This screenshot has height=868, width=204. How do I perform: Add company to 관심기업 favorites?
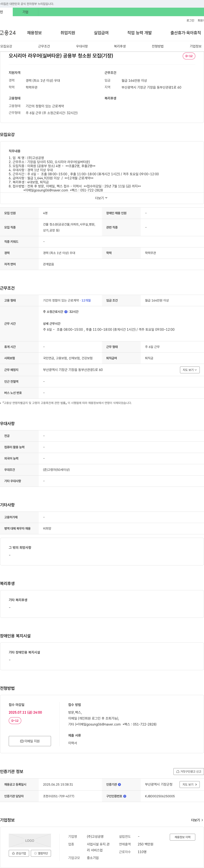coord(19,853)
